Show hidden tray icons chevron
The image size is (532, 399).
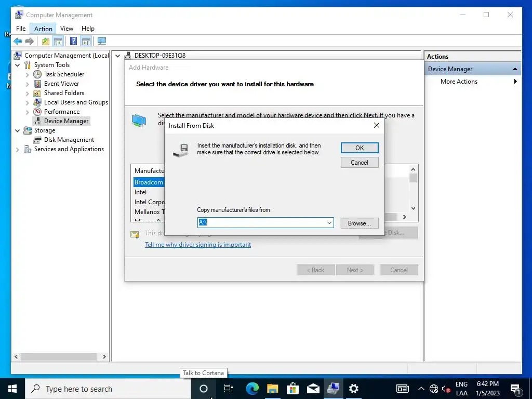(x=421, y=389)
